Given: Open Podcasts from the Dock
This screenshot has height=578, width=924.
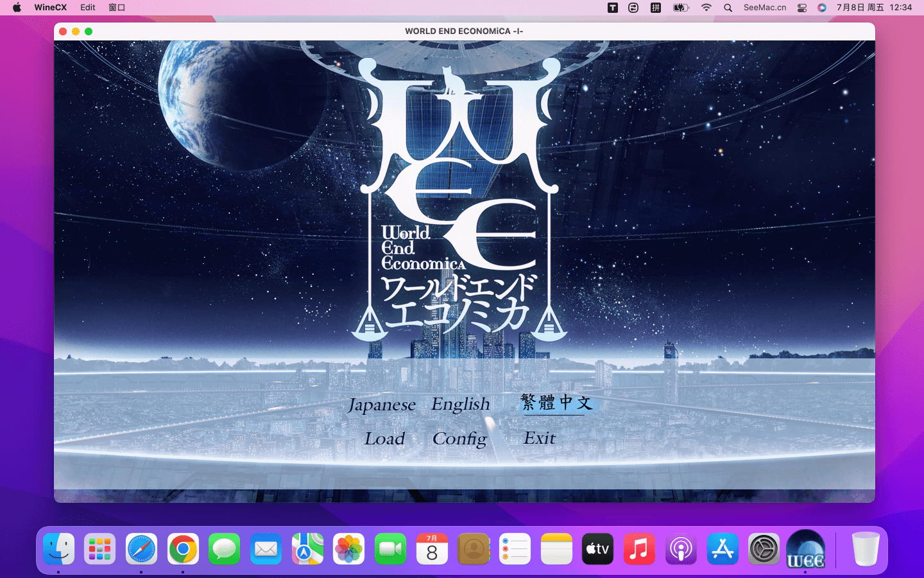Looking at the screenshot, I should 681,549.
